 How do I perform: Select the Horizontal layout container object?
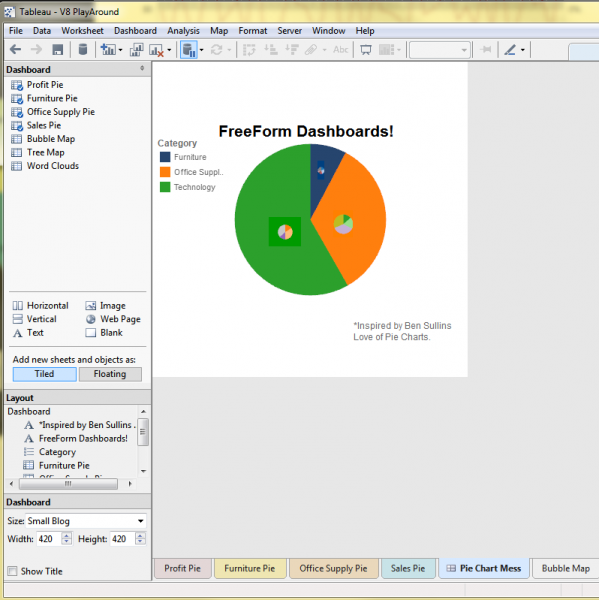coord(40,305)
